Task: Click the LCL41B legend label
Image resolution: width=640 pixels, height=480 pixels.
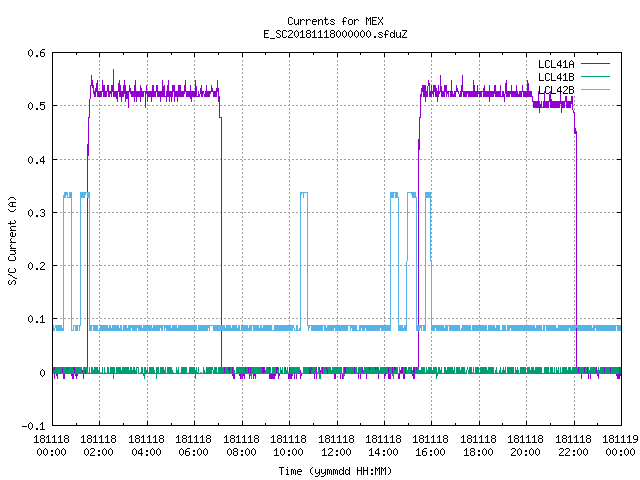Action: 556,77
